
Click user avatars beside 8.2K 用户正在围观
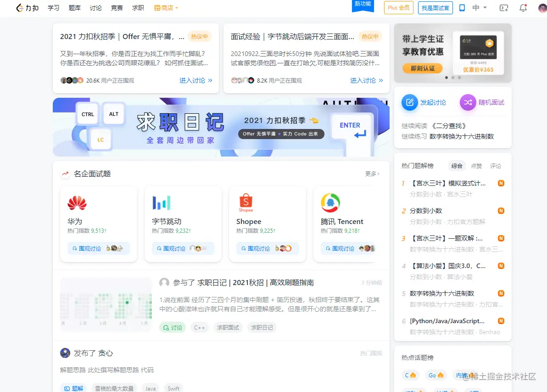[x=242, y=80]
